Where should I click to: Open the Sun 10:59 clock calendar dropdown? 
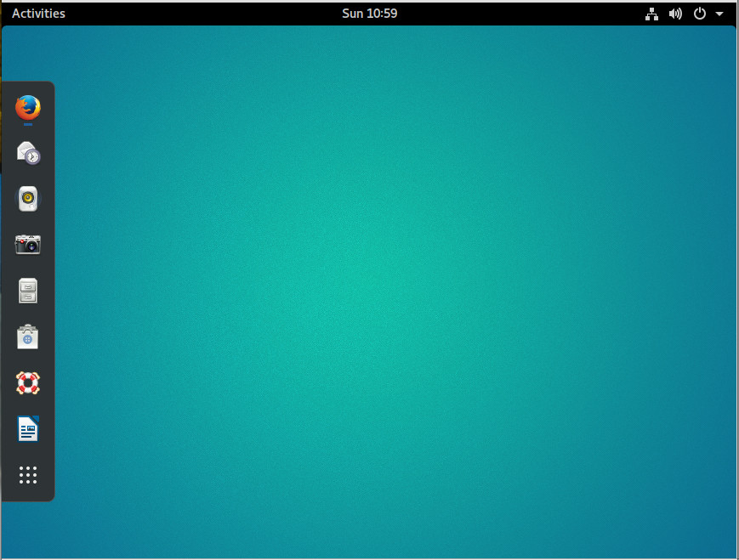(369, 14)
